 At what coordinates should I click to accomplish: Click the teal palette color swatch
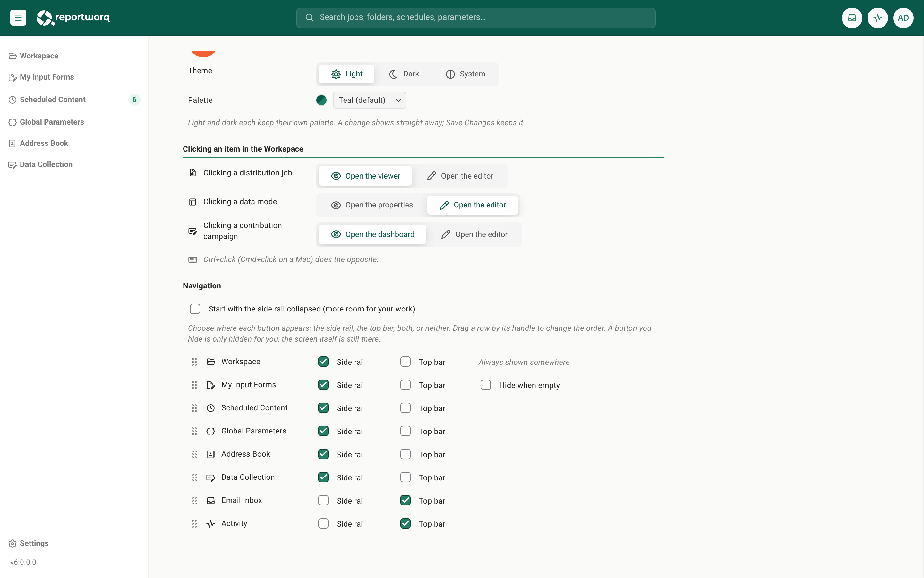click(x=321, y=100)
